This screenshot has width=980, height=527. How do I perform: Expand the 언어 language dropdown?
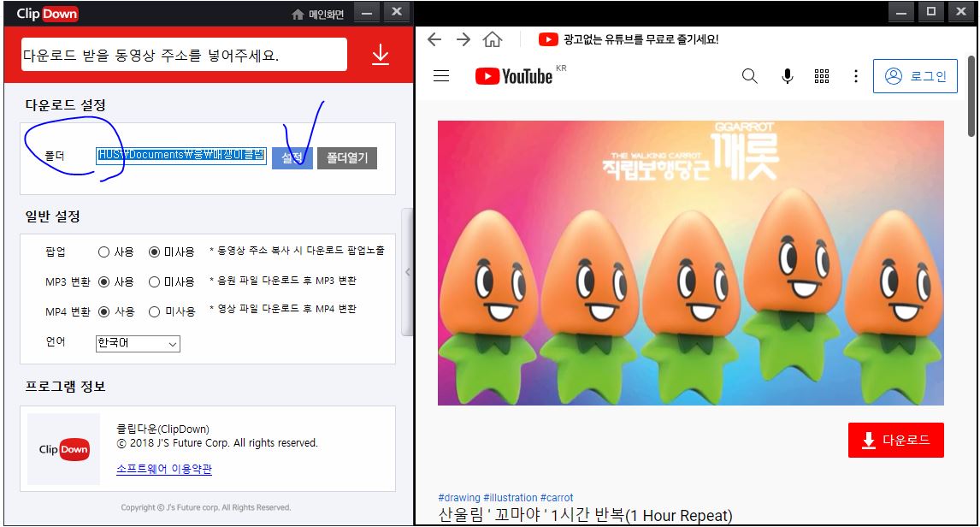point(139,343)
